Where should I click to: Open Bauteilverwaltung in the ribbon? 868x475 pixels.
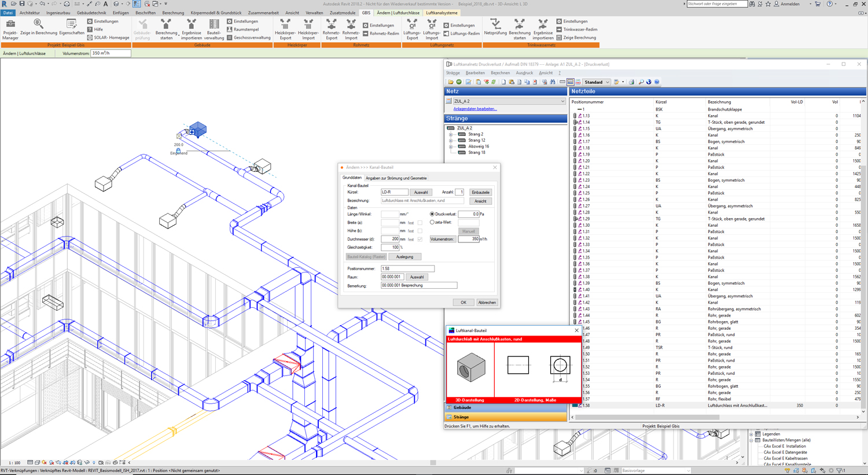coord(214,30)
